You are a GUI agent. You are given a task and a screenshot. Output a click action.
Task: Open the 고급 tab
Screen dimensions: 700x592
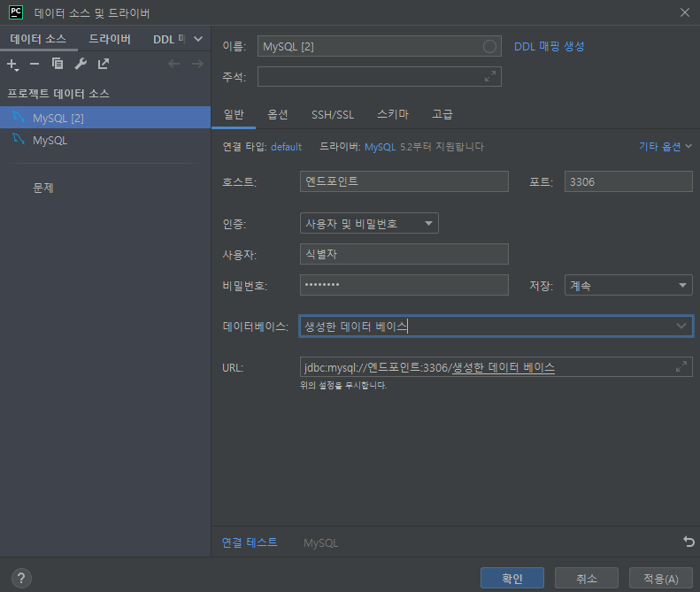[x=442, y=115]
